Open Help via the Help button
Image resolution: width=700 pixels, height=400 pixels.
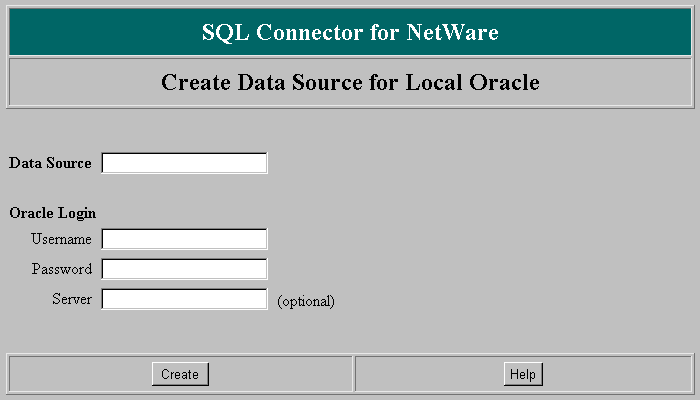coord(523,374)
